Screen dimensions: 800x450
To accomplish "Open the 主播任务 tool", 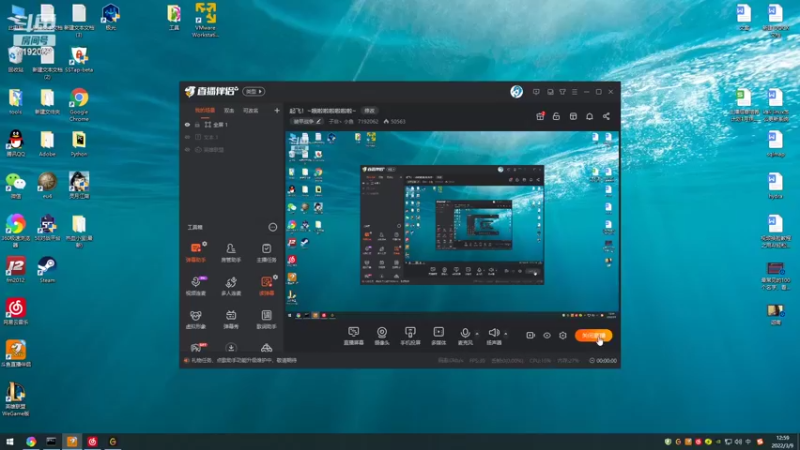I will (266, 253).
